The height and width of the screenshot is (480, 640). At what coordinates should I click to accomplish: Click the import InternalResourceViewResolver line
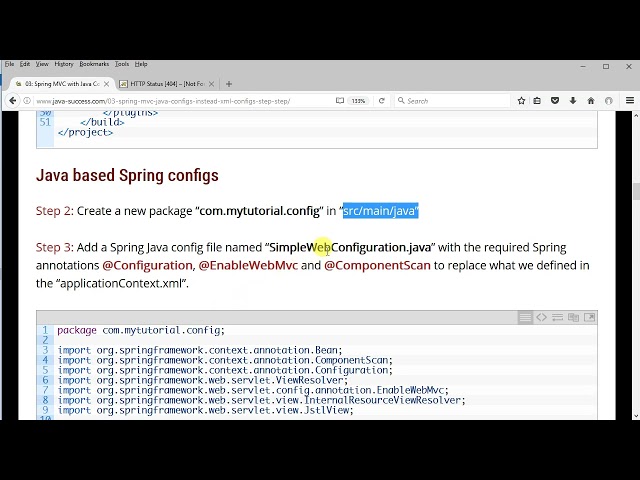coord(261,400)
